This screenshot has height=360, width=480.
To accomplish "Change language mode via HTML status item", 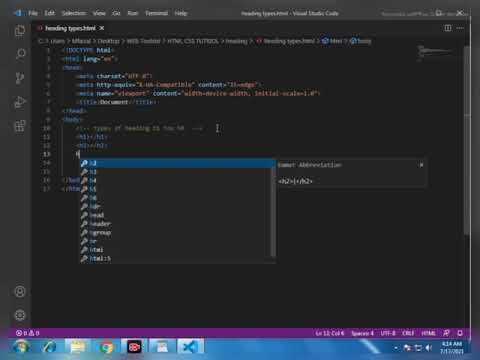I will pos(428,333).
